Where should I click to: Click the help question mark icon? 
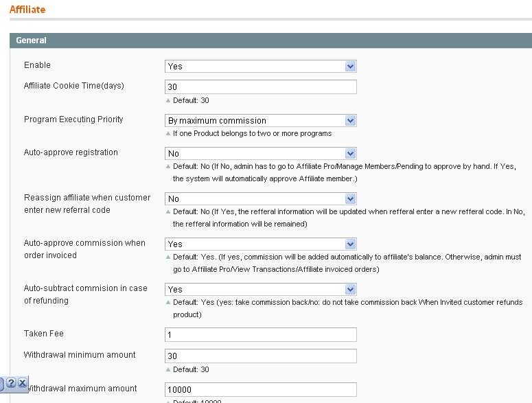[x=11, y=383]
